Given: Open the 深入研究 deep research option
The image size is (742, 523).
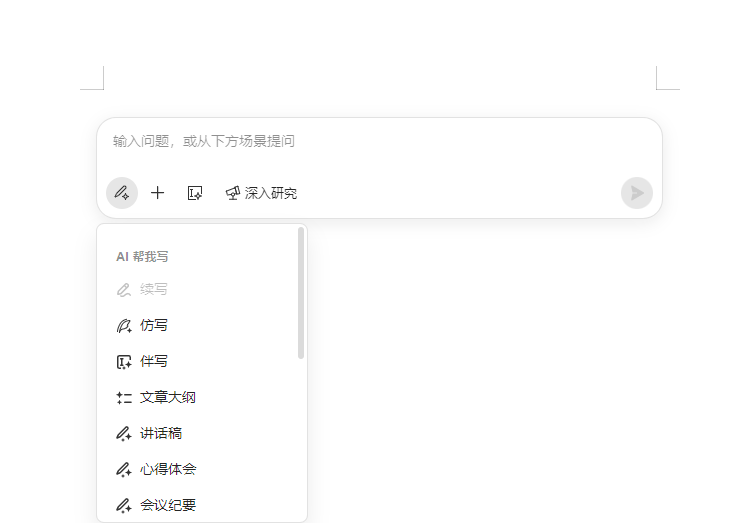Looking at the screenshot, I should point(261,193).
